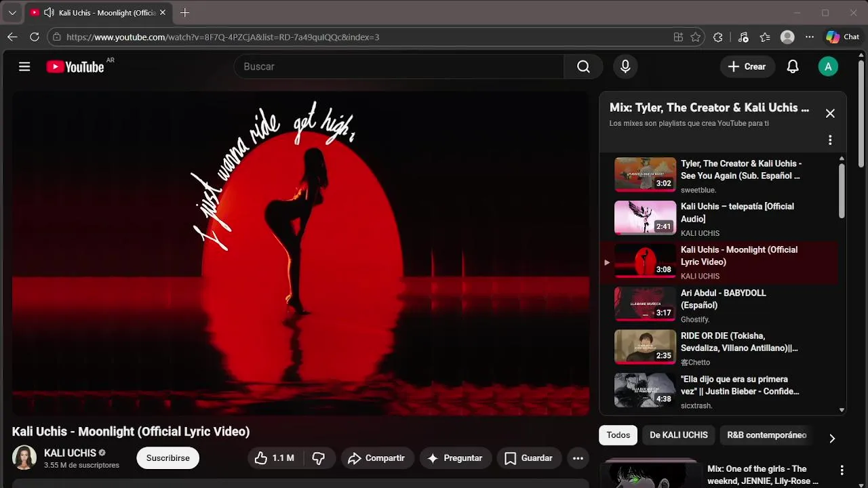Screen dimensions: 868x488
Task: Close the Kali Uchis Moonlight tab
Action: coord(163,13)
